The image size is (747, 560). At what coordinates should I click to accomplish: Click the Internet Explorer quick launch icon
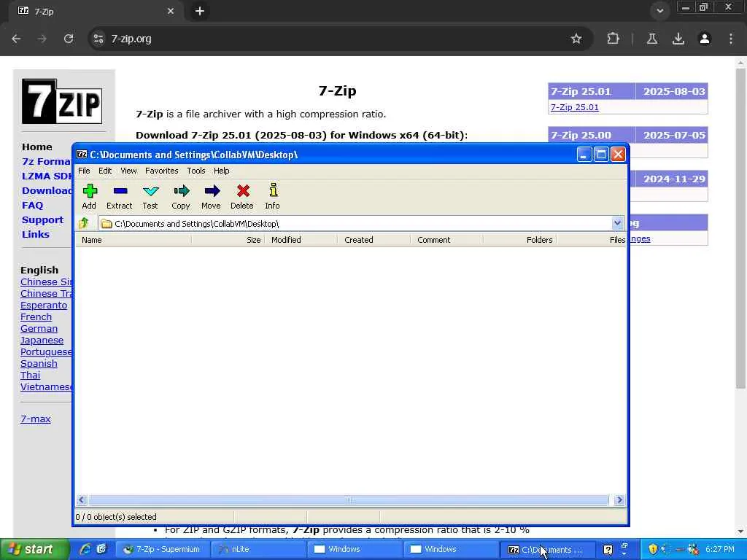point(85,549)
